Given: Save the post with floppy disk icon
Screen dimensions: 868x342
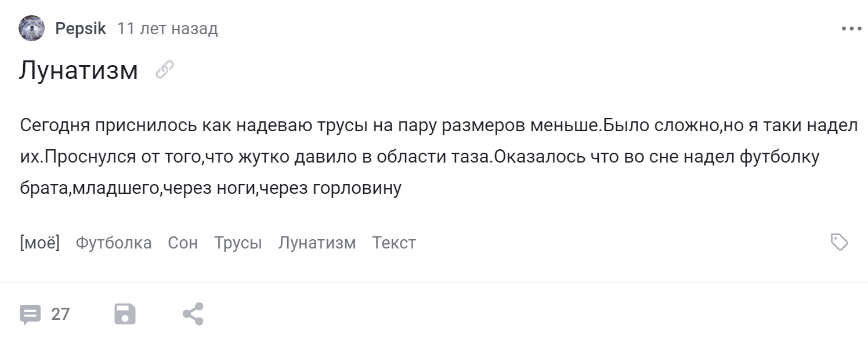Looking at the screenshot, I should [x=125, y=314].
